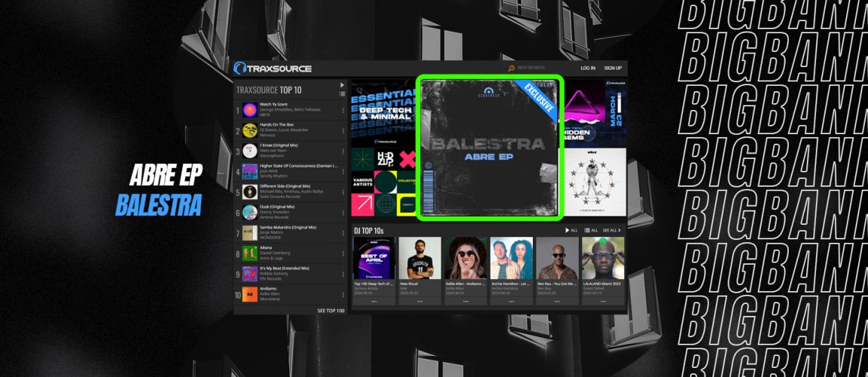This screenshot has width=868, height=377.
Task: Open options menu for Dusk track
Action: coord(343,213)
